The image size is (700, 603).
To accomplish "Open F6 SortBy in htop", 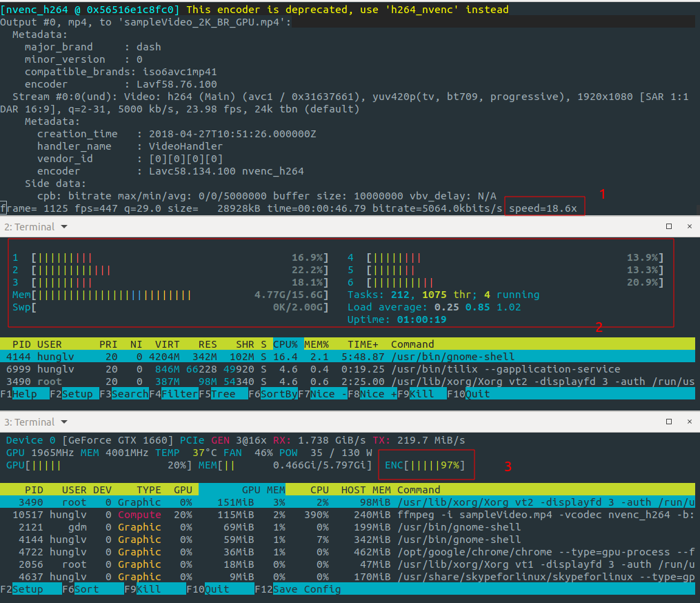I will pyautogui.click(x=279, y=394).
